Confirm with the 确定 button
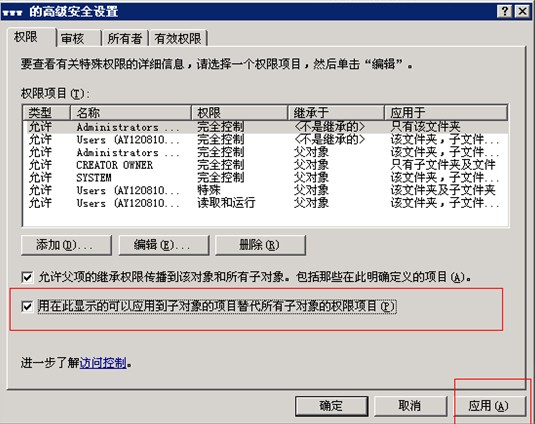535x424 pixels. click(x=331, y=406)
